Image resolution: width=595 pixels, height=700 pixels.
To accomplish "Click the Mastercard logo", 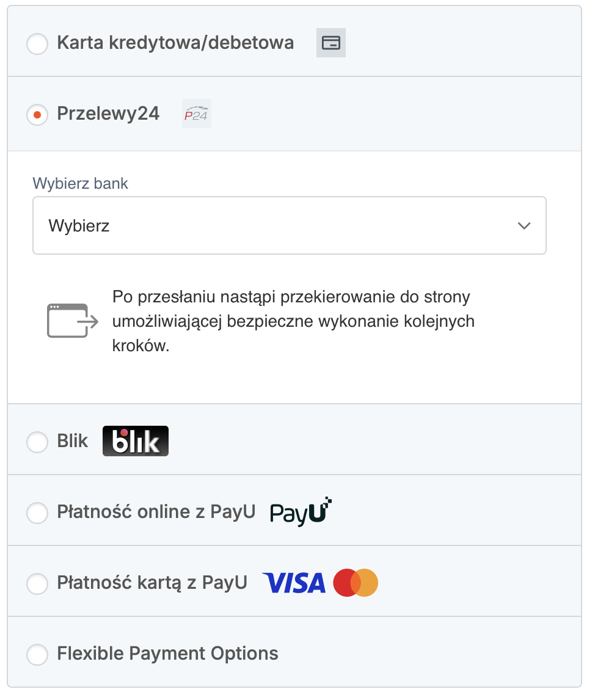I will tap(356, 583).
